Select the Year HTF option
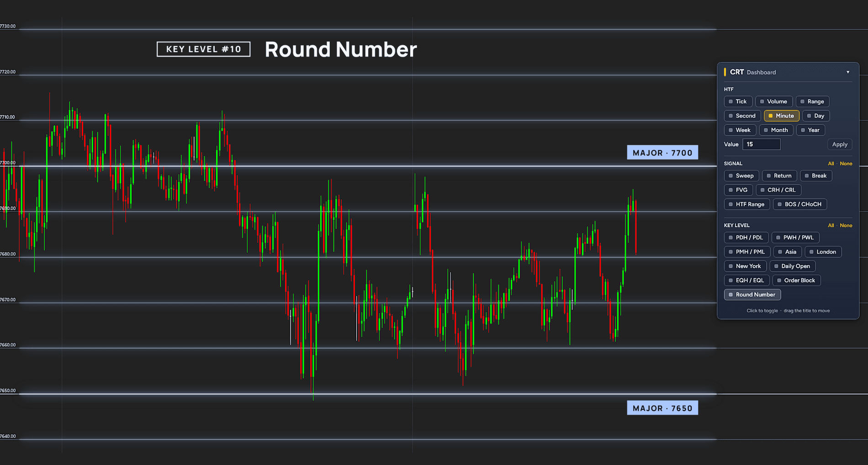 coord(810,130)
